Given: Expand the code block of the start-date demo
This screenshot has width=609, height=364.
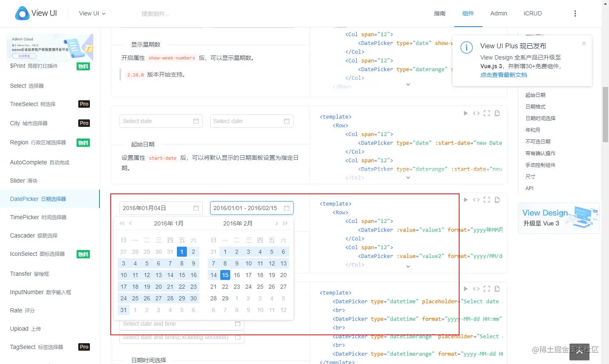Looking at the screenshot, I should (408, 178).
